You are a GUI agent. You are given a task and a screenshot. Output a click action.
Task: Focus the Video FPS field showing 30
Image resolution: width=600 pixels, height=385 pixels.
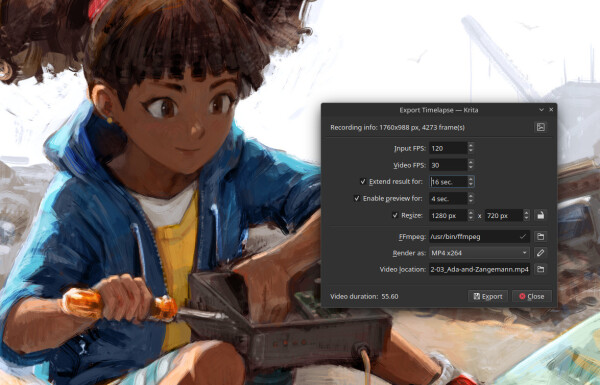[448, 165]
